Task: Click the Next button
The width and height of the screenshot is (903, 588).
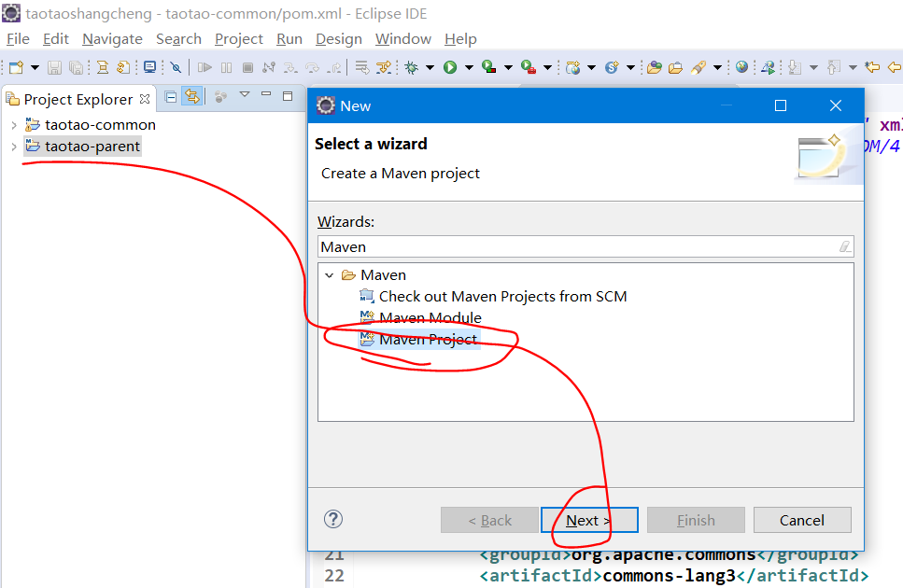Action: tap(589, 520)
